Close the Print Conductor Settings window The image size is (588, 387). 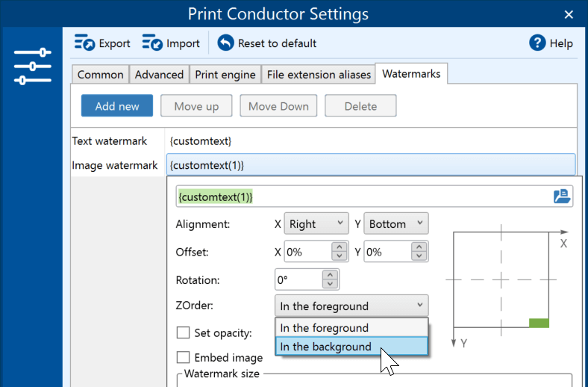[569, 14]
